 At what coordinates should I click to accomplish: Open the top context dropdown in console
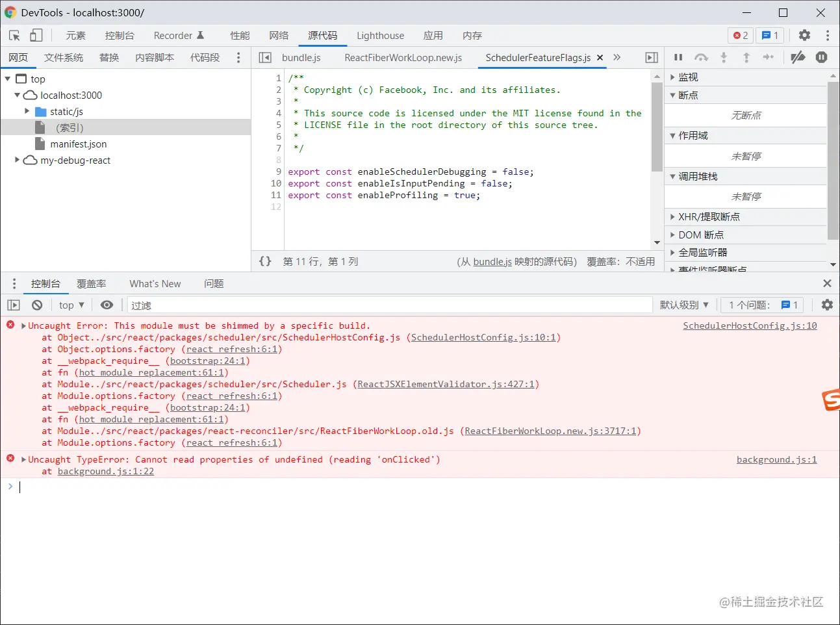(x=71, y=305)
